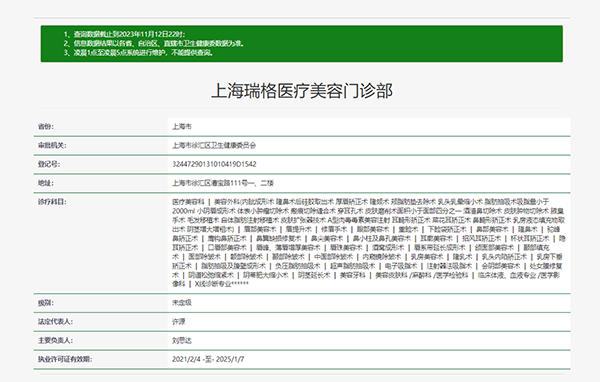This screenshot has height=382, width=600.
Task: Select the legal representative name 许源
Action: [x=179, y=321]
